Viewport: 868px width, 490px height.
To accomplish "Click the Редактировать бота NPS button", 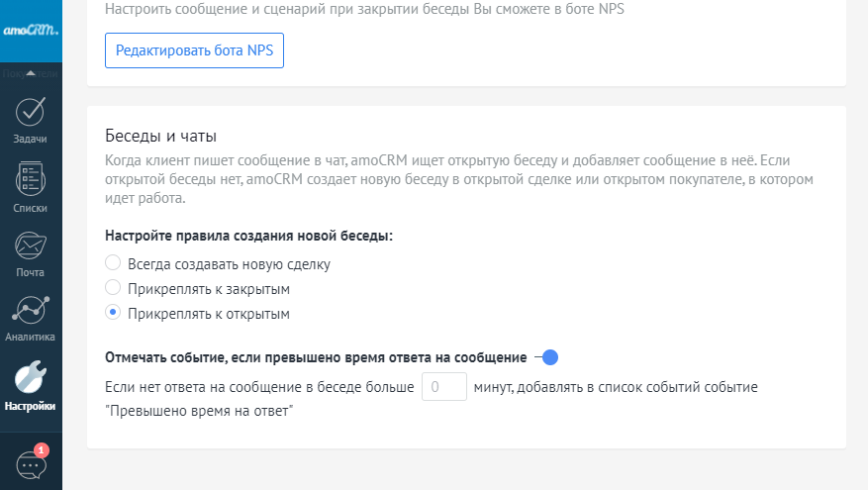I will [194, 49].
